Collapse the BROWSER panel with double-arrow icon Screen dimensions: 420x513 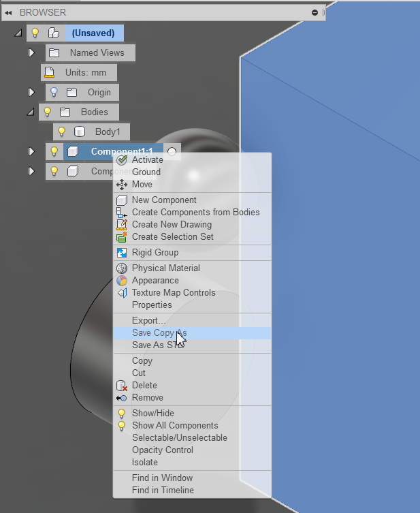pyautogui.click(x=8, y=13)
